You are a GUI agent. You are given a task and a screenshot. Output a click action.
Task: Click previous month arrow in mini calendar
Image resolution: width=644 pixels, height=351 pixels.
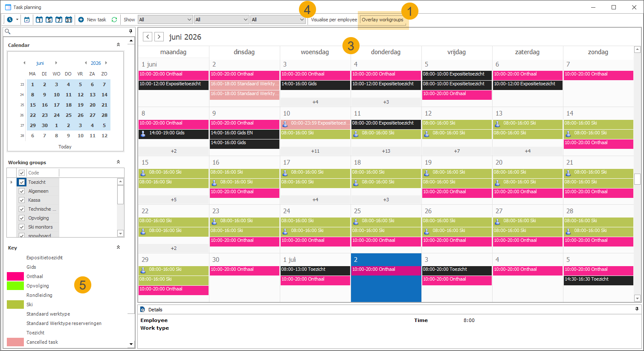coord(24,63)
